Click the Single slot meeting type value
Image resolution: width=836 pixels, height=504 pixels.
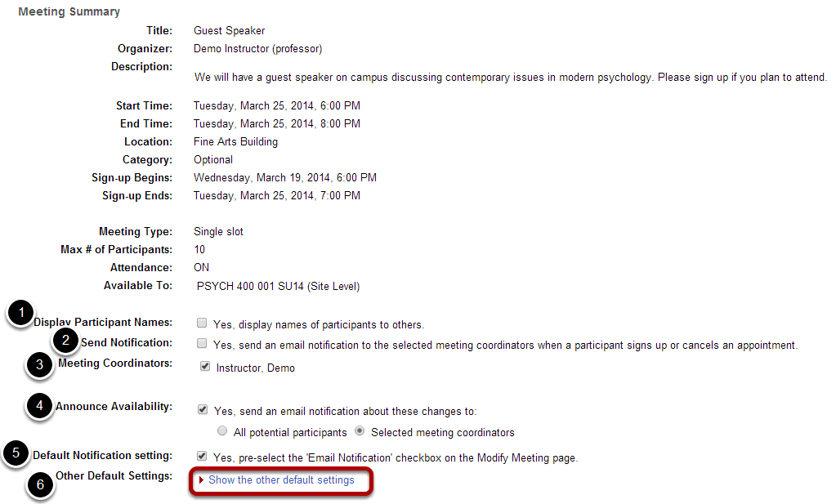(x=218, y=232)
